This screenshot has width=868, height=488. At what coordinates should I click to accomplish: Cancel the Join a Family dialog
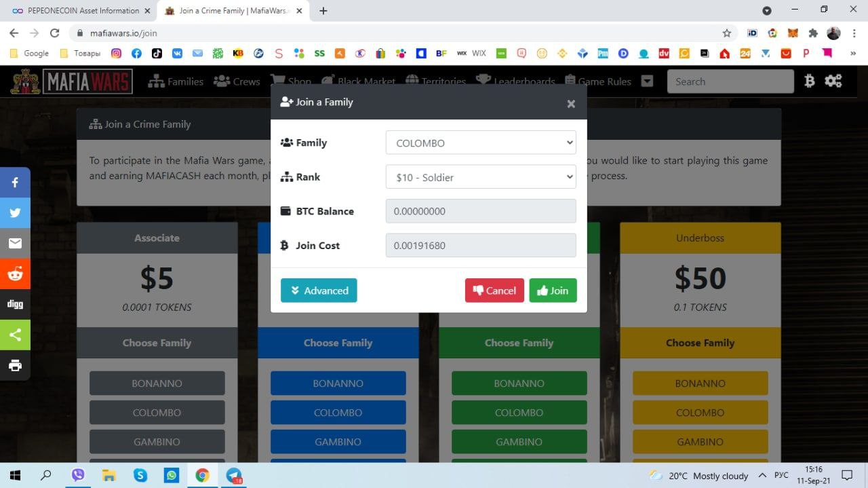click(x=494, y=290)
